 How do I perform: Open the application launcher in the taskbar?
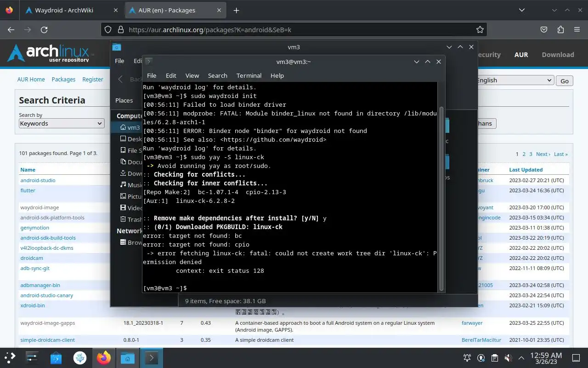point(10,357)
